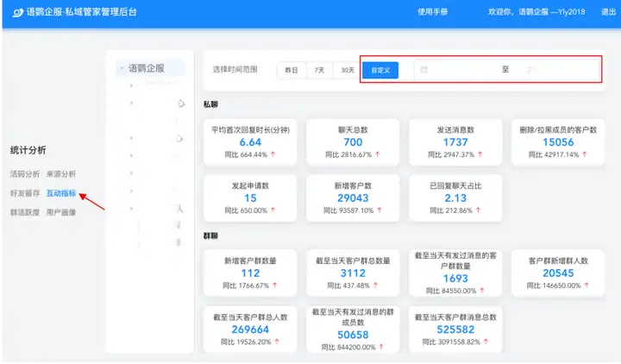
Task: Click the 聊天总数 700 stat card
Action: [x=353, y=141]
